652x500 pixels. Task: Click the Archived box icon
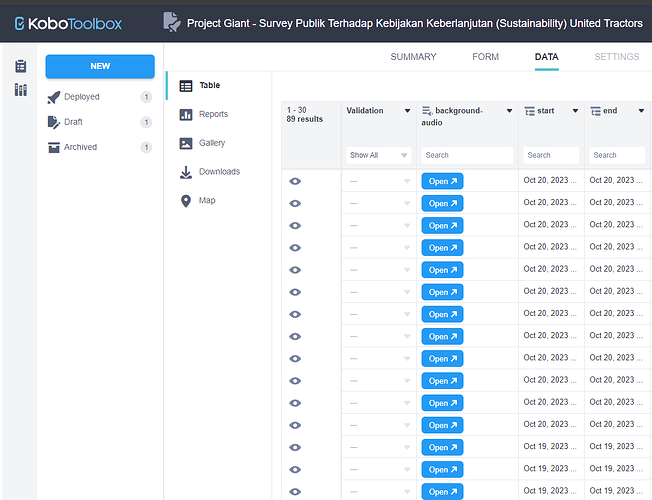(55, 147)
